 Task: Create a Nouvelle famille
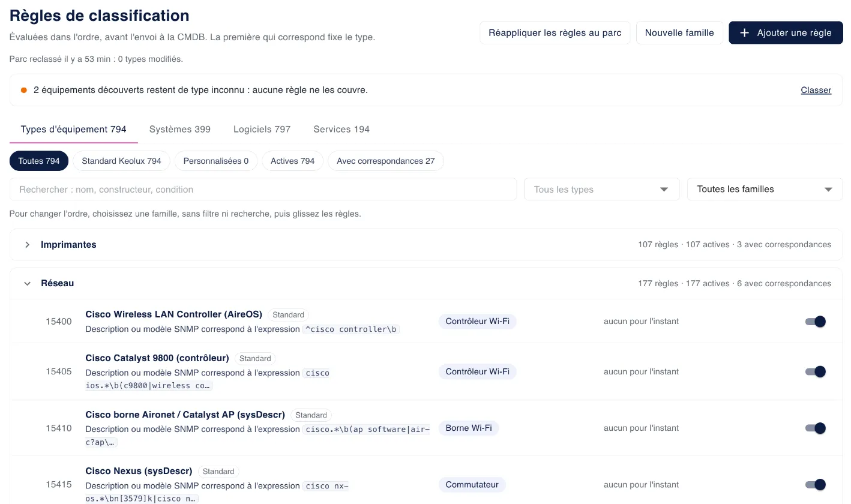(x=679, y=33)
